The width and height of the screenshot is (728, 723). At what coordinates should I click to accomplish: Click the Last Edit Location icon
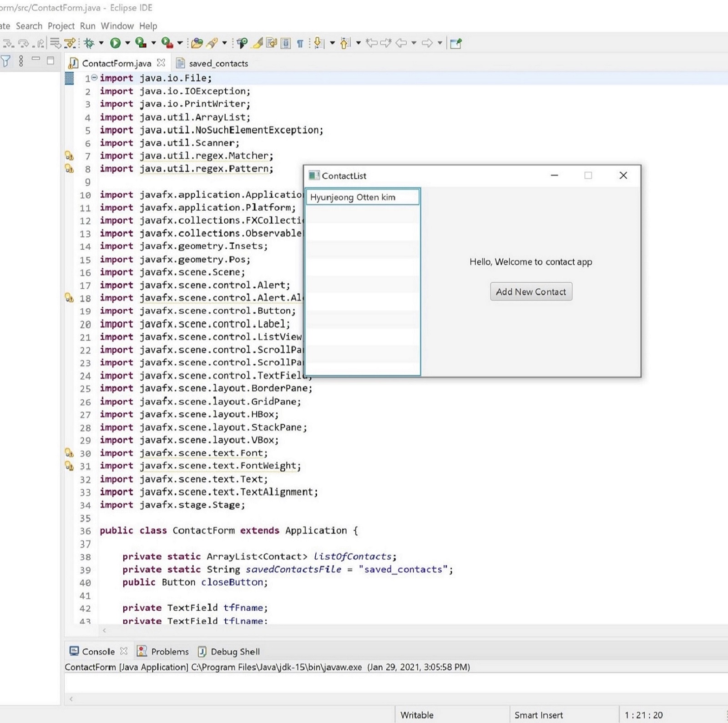point(372,43)
